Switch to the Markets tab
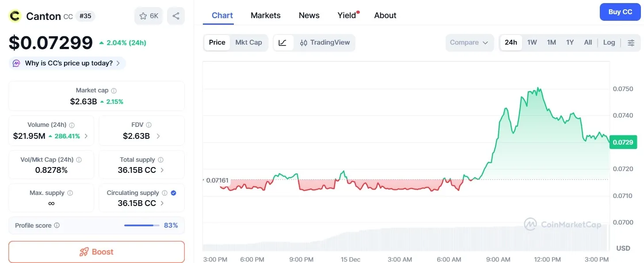Viewport: 644px width, 263px height. tap(265, 15)
